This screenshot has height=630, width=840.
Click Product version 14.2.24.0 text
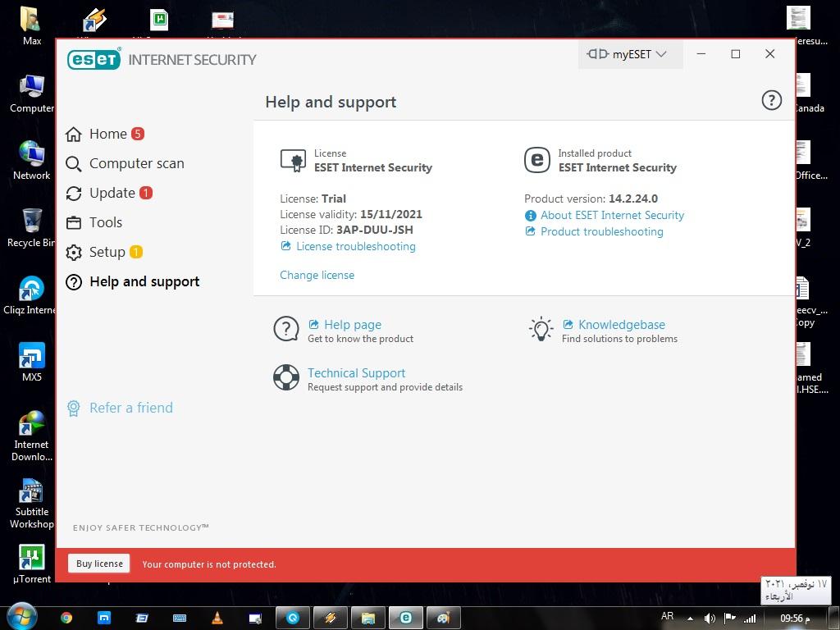pos(591,199)
